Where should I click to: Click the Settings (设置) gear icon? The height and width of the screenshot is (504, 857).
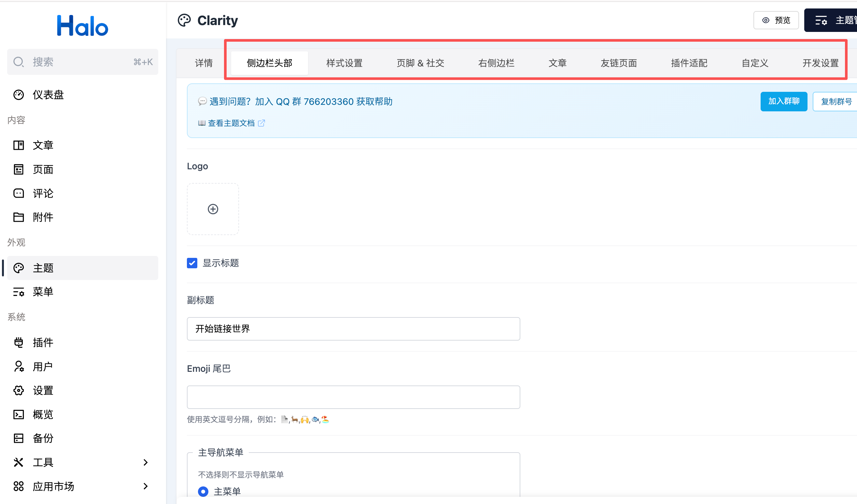(18, 390)
